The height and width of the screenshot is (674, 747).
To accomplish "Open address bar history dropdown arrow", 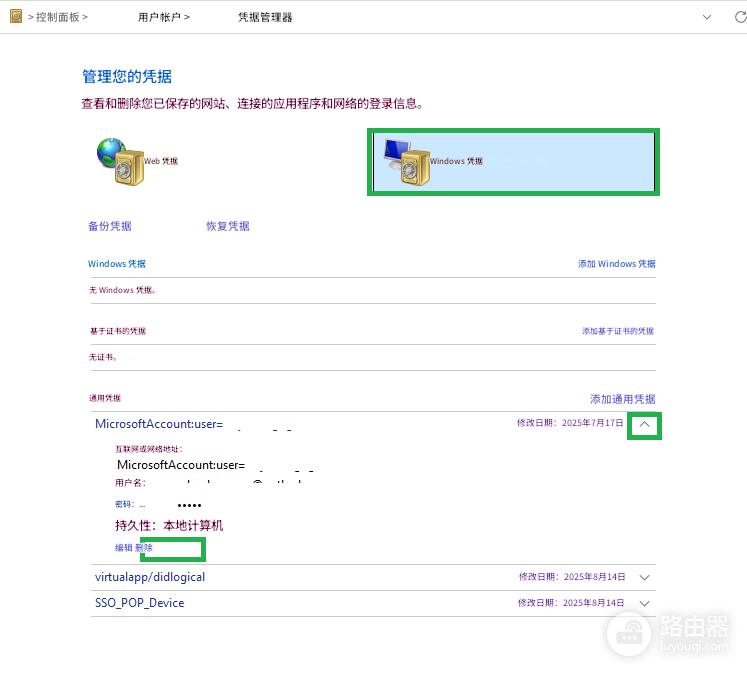I will click(x=707, y=17).
